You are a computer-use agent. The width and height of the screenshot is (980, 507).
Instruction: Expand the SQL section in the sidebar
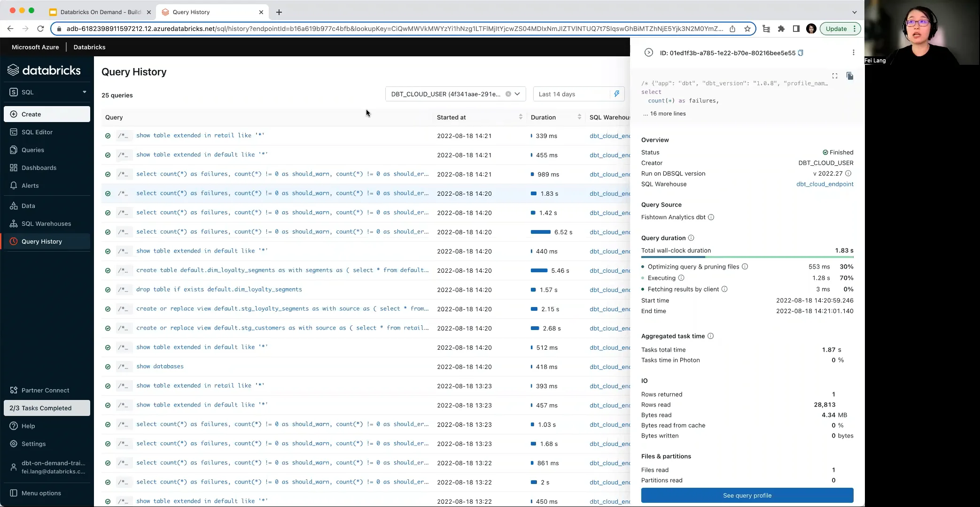85,92
